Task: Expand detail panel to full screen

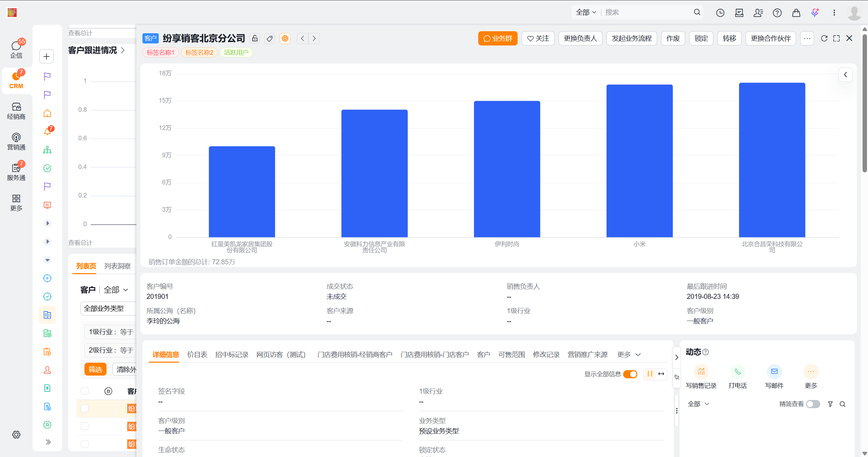Action: 836,38
